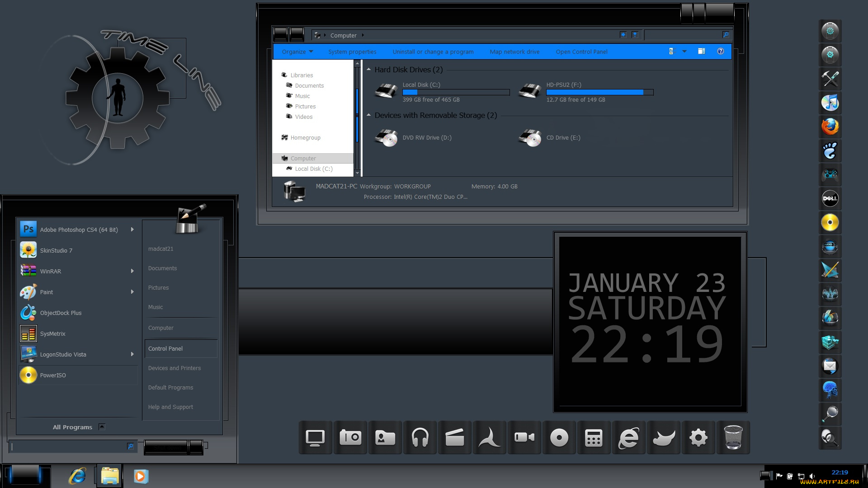
Task: Click the gear settings icon in bottom dock
Action: click(x=698, y=437)
